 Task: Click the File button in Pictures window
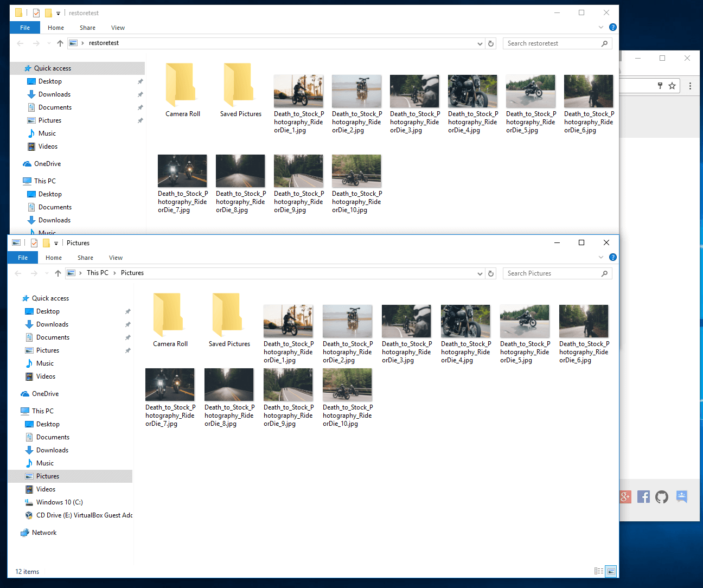23,258
